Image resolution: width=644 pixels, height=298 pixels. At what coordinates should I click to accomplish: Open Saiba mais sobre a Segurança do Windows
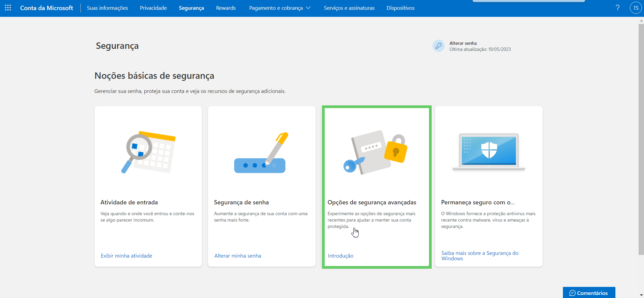click(x=480, y=256)
